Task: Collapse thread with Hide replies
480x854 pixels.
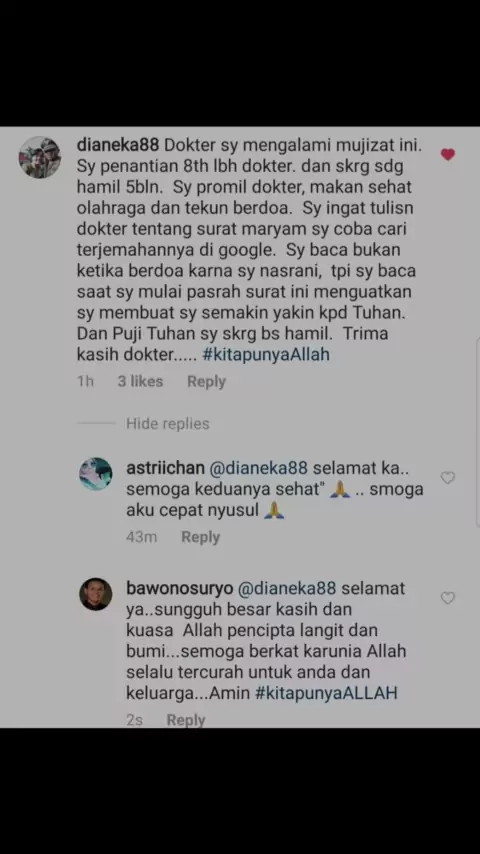Action: pyautogui.click(x=167, y=424)
